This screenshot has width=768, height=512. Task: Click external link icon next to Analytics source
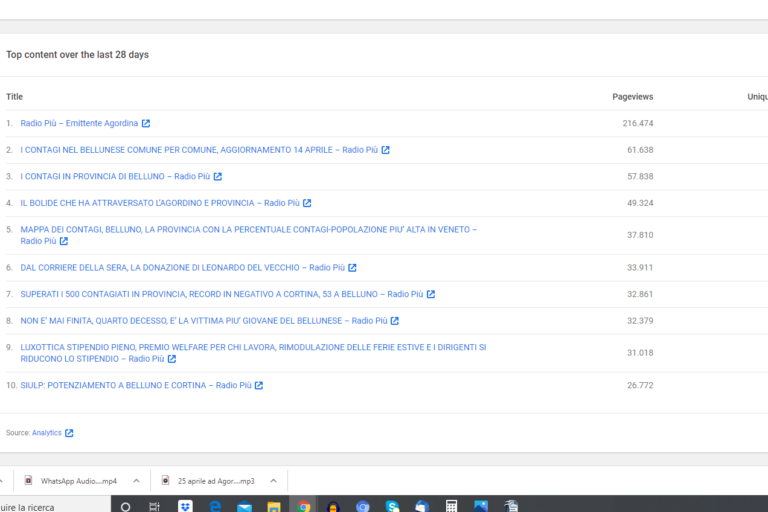(69, 433)
